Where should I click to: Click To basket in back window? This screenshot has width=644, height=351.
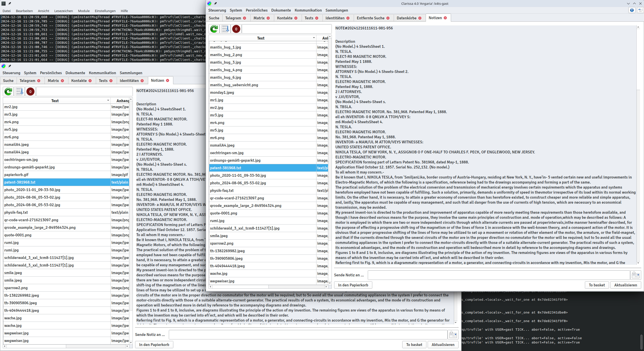tap(414, 344)
